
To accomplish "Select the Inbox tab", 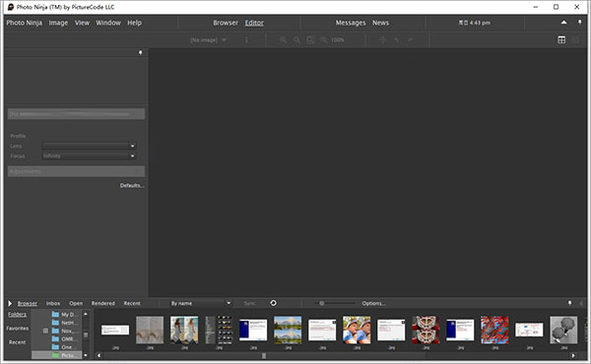I will click(53, 303).
